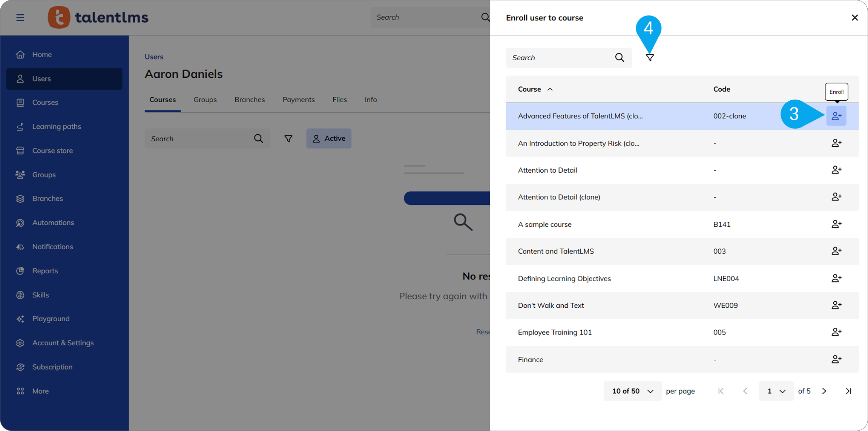868x431 pixels.
Task: Jump to the first page of courses
Action: coord(721,391)
